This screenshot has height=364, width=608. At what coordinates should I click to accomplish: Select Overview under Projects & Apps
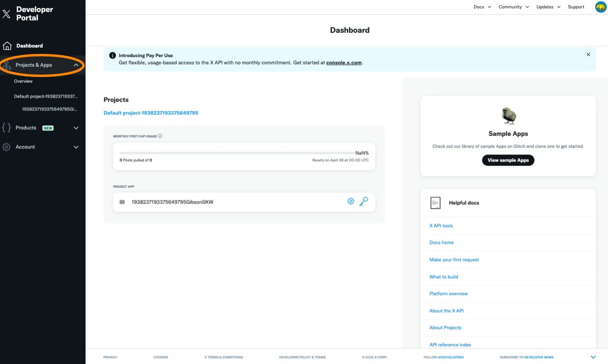tap(23, 81)
